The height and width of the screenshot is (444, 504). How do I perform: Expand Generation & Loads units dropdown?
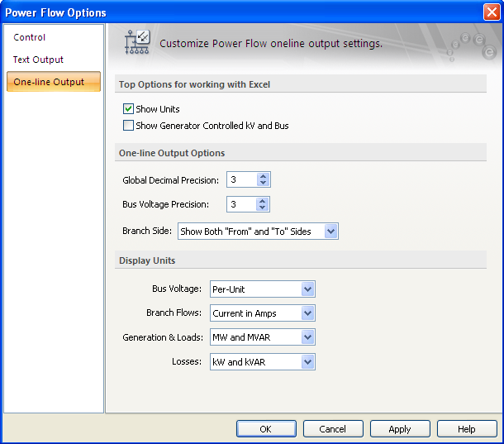click(x=307, y=337)
